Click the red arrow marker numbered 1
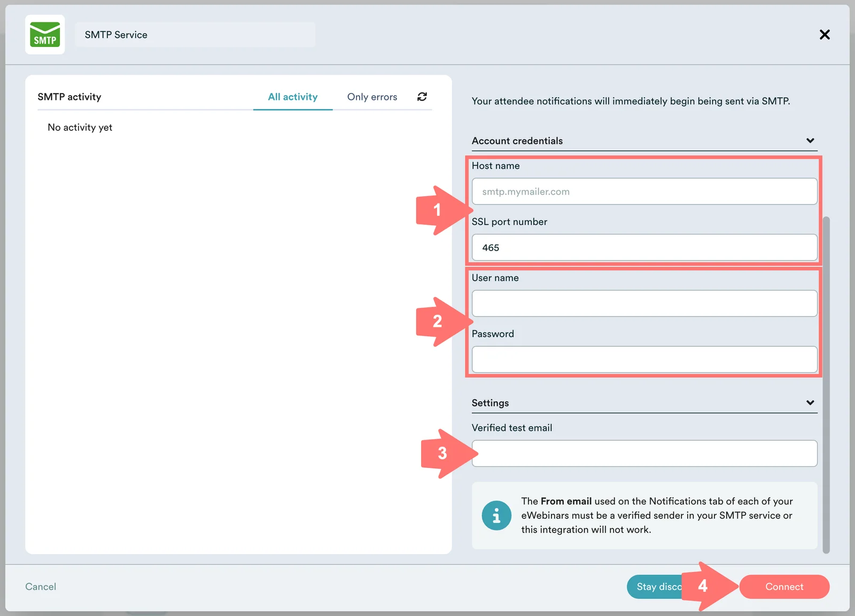The height and width of the screenshot is (616, 855). click(x=438, y=210)
